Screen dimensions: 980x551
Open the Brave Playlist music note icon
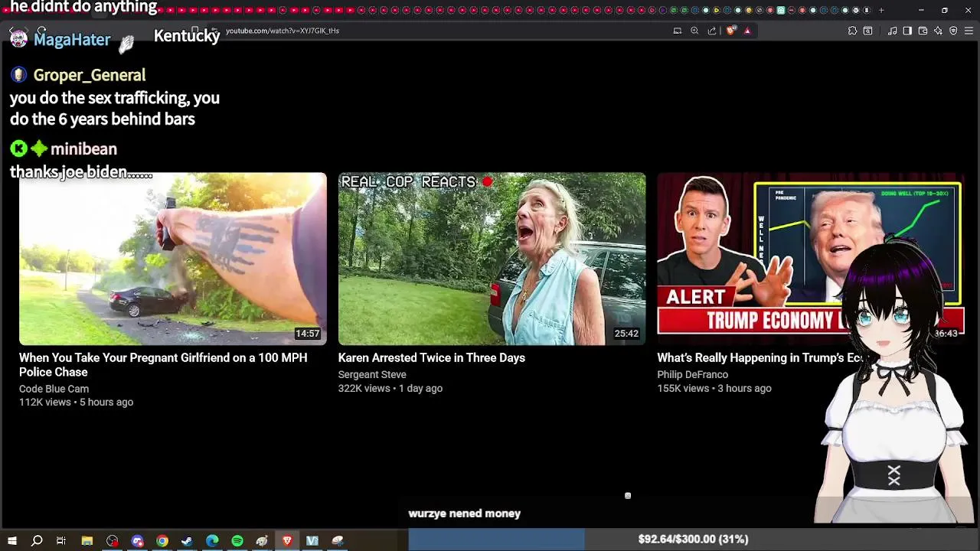pos(892,31)
